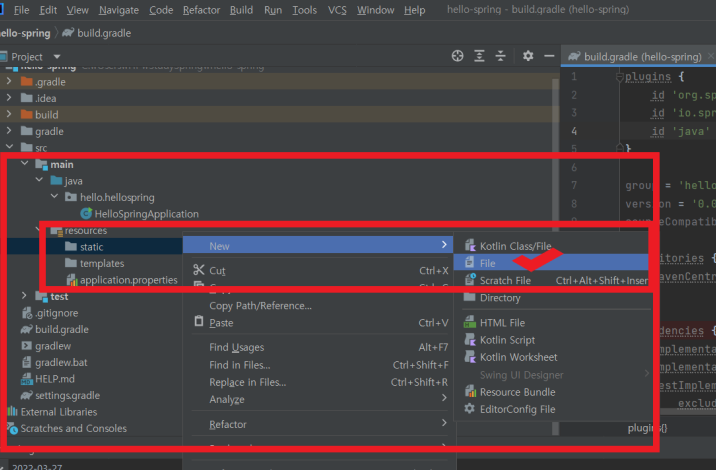
Task: Click the collapse all icon in Project panel
Action: (x=500, y=56)
